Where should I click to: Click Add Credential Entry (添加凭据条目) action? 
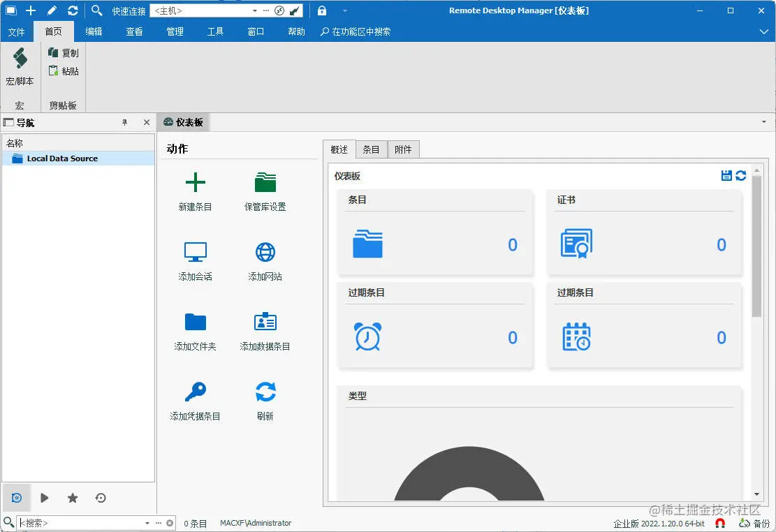tap(195, 401)
